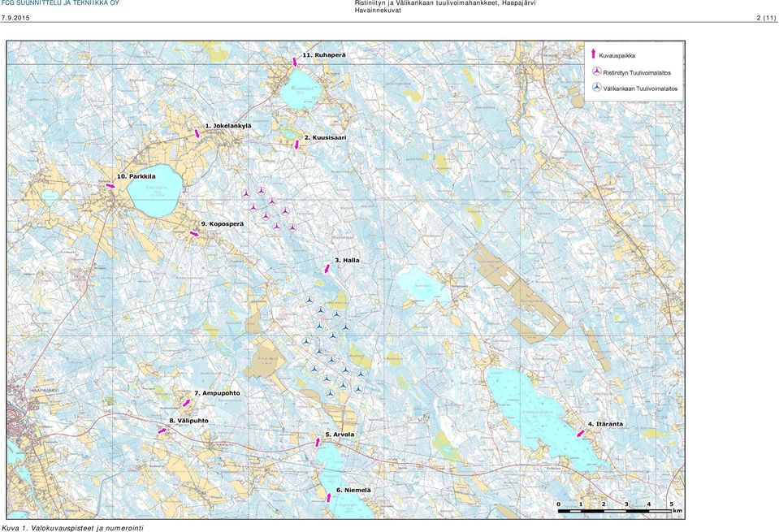Pick the pink arrow at 9. Koposperä
This screenshot has width=779, height=532.
tap(194, 233)
